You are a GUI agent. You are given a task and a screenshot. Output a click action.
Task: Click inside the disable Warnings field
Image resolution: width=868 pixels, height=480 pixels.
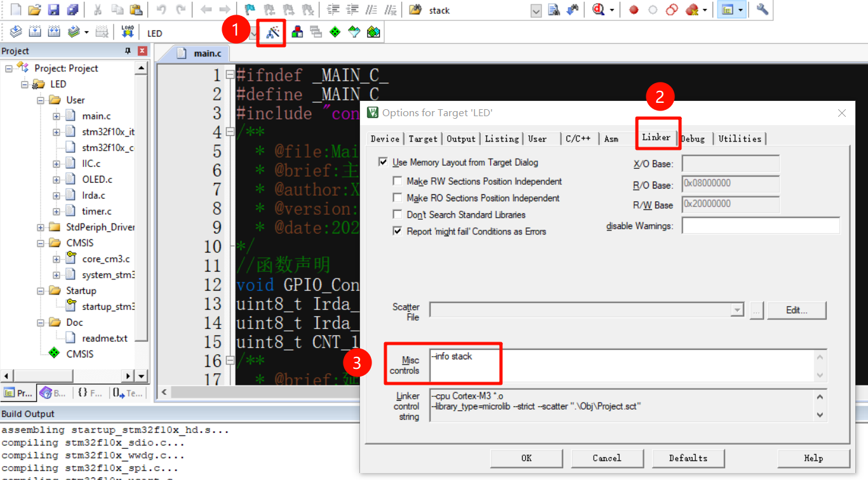[x=761, y=225]
